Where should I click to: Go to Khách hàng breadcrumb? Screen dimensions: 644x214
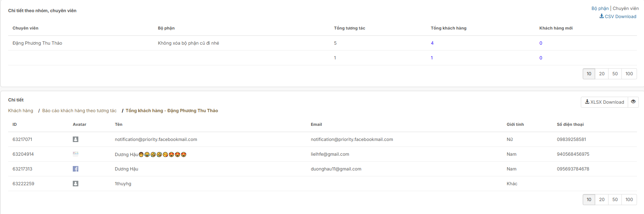coord(21,111)
